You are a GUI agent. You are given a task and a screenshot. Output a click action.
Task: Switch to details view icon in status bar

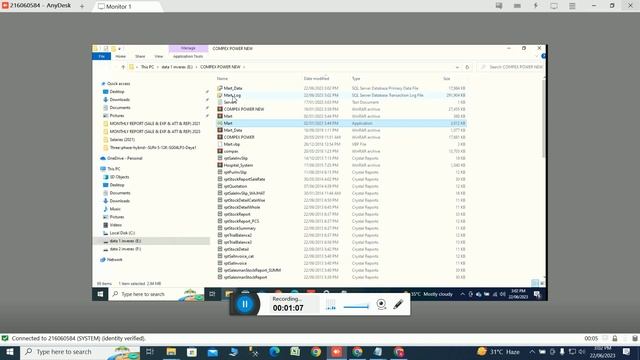click(x=535, y=283)
